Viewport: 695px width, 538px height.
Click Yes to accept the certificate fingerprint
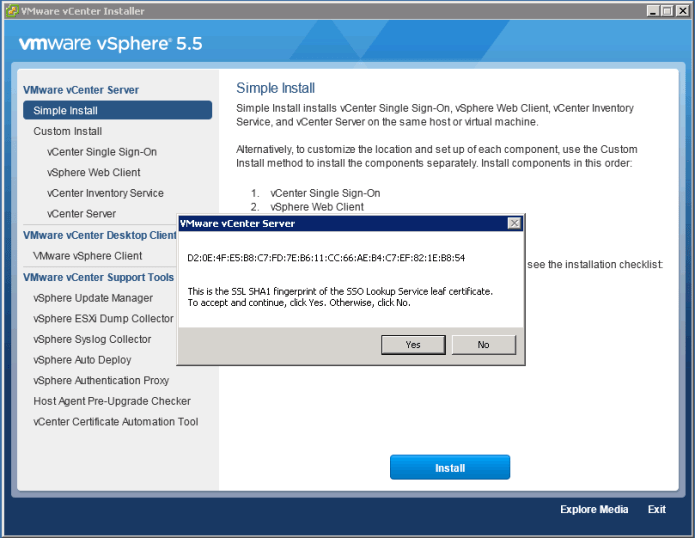[413, 344]
